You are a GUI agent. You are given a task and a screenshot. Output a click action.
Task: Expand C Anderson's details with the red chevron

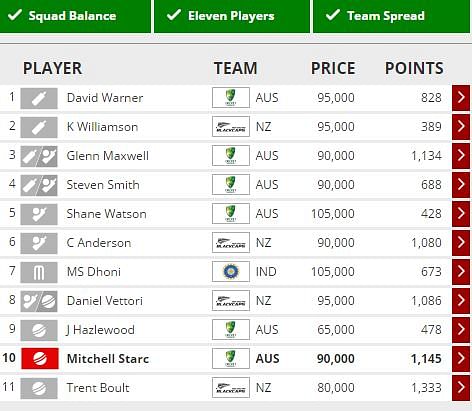pyautogui.click(x=461, y=243)
